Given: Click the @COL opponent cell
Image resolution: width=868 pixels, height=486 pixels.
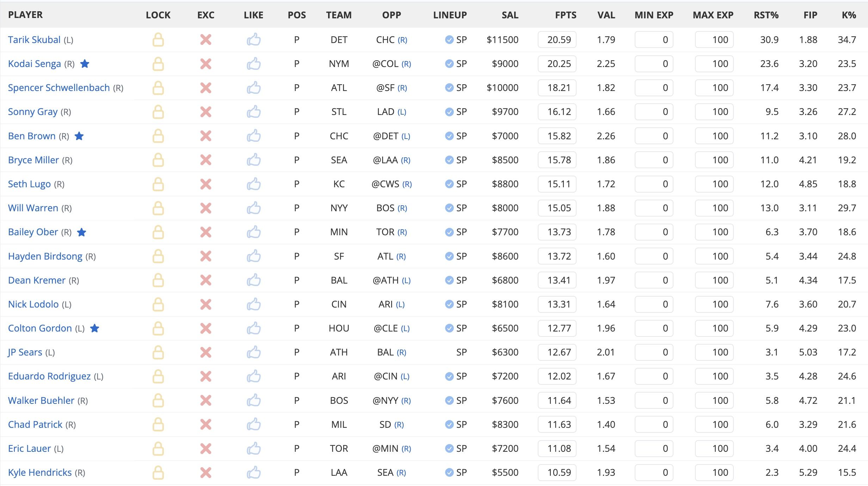Looking at the screenshot, I should coord(392,64).
